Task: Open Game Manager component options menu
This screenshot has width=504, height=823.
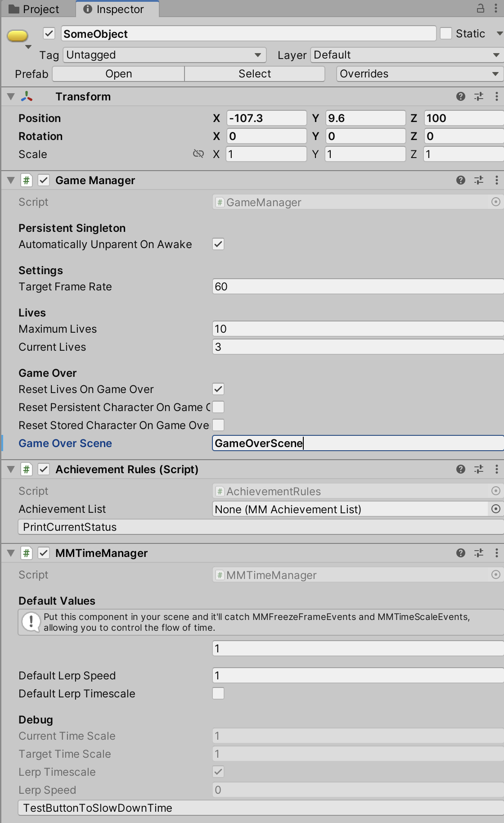Action: tap(496, 180)
